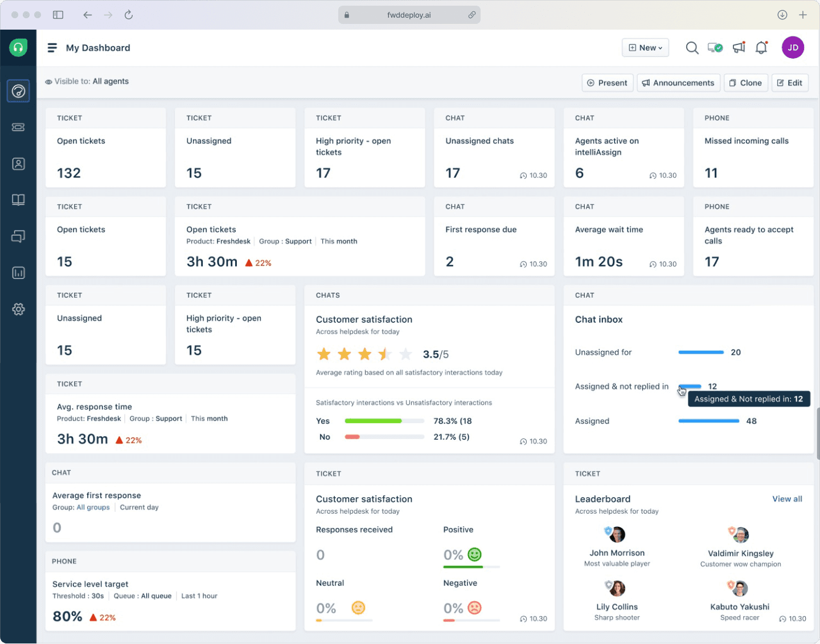Screen dimensions: 820x644
Task: Select Kabuto Yakushi's avatar
Action: 739,588
